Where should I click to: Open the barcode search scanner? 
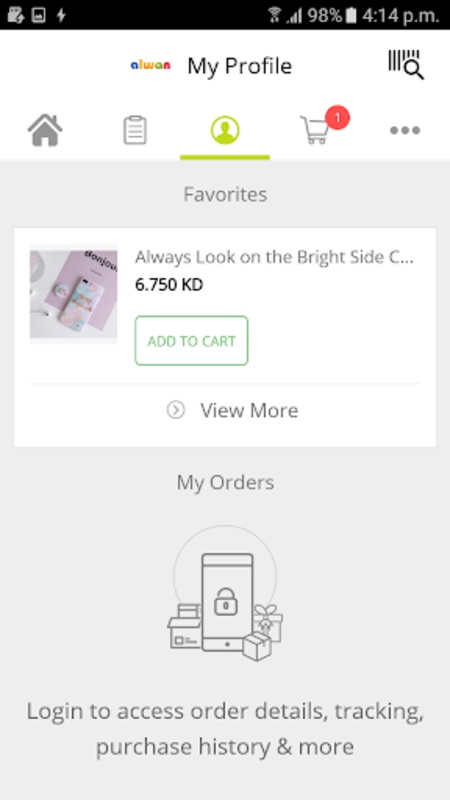[406, 65]
